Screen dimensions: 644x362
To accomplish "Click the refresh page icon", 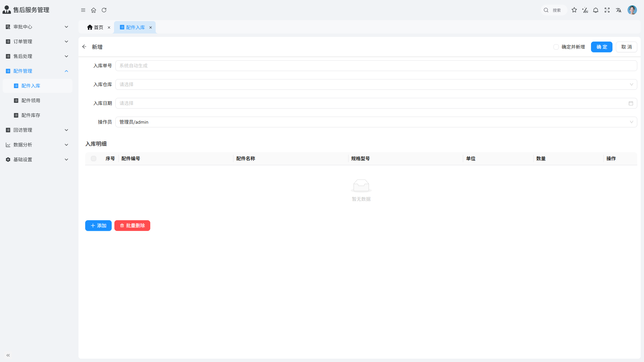I will [x=104, y=10].
